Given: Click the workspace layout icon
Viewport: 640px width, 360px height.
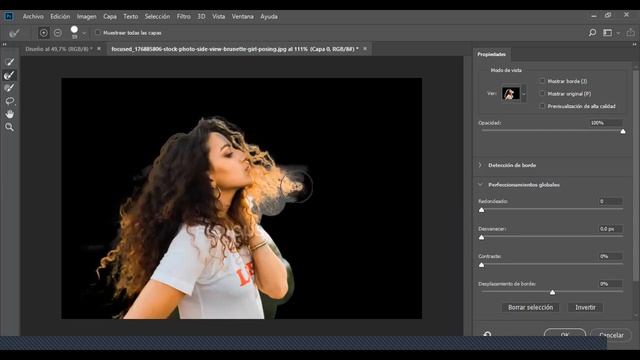Looking at the screenshot, I should [607, 33].
